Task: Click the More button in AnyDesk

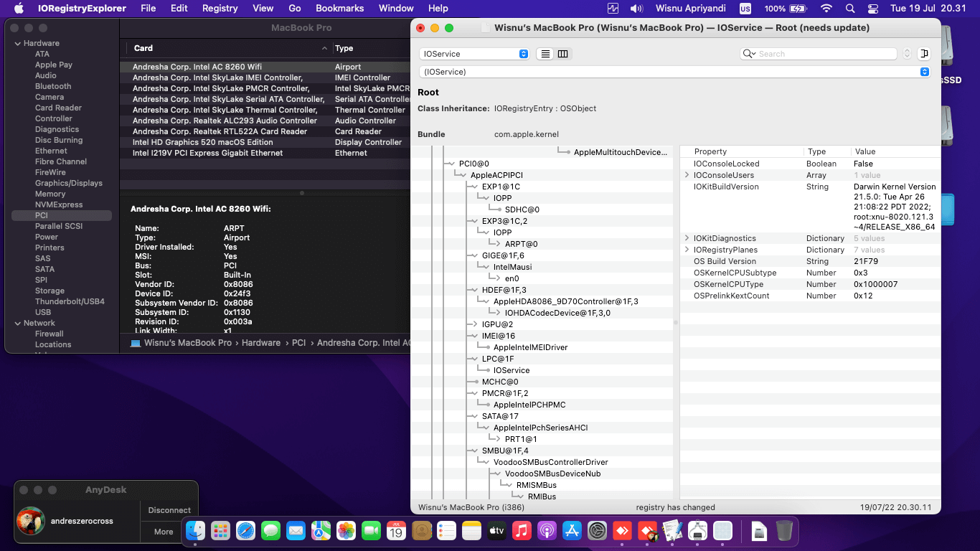Action: 164,532
